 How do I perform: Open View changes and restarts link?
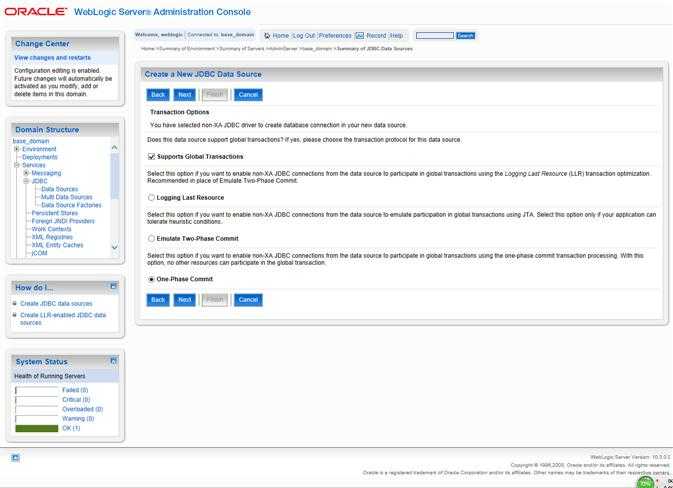point(52,58)
